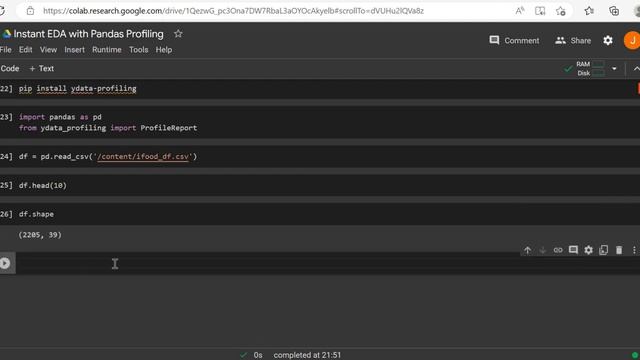Add this page to favorites
The image size is (640, 360).
(x=560, y=11)
